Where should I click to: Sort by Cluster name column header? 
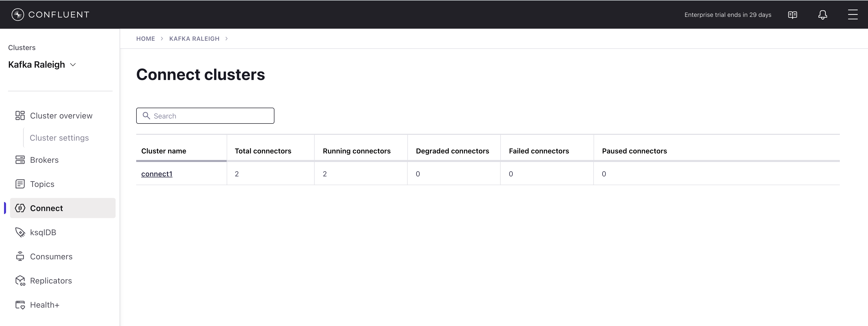[x=164, y=151]
